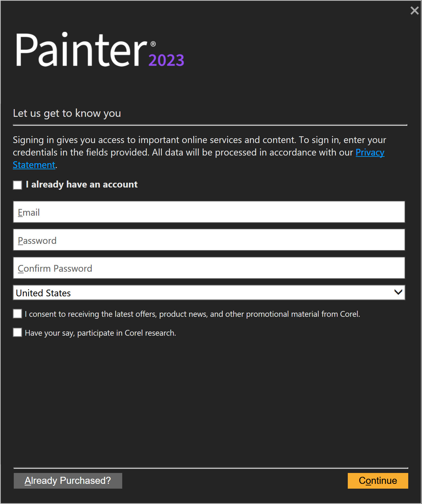Click the 'Statement' link text

point(34,165)
